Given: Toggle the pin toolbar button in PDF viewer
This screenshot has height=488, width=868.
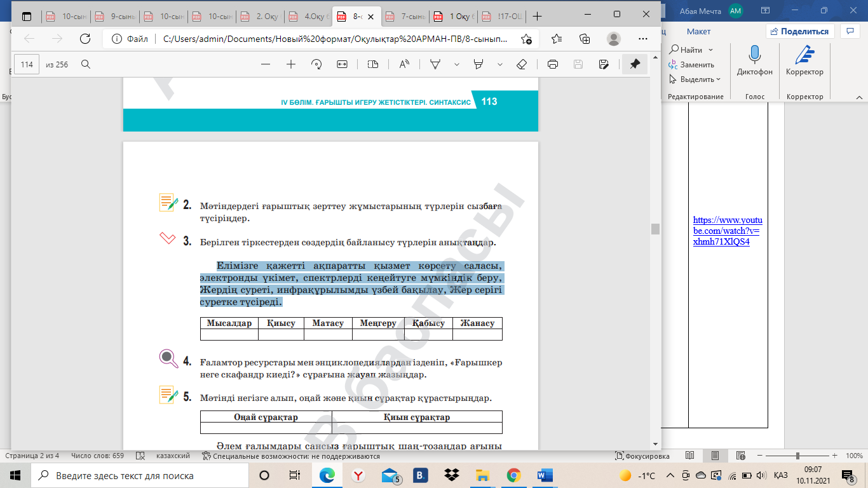Looking at the screenshot, I should pyautogui.click(x=634, y=64).
